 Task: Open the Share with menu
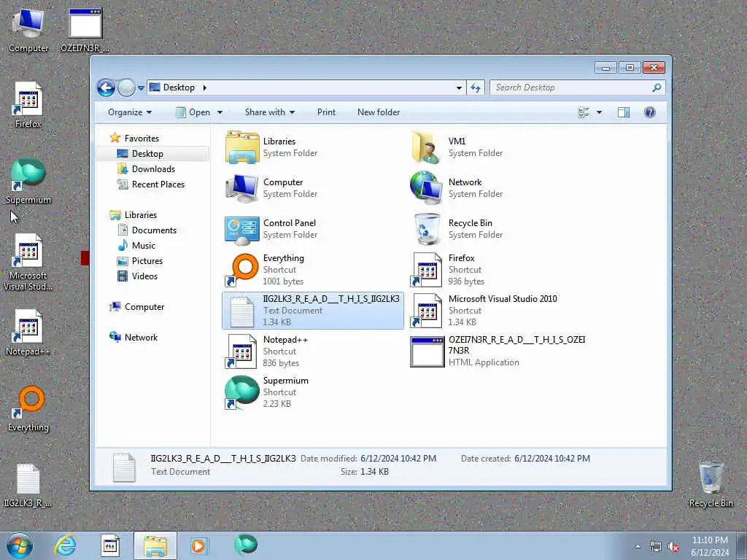tap(270, 112)
